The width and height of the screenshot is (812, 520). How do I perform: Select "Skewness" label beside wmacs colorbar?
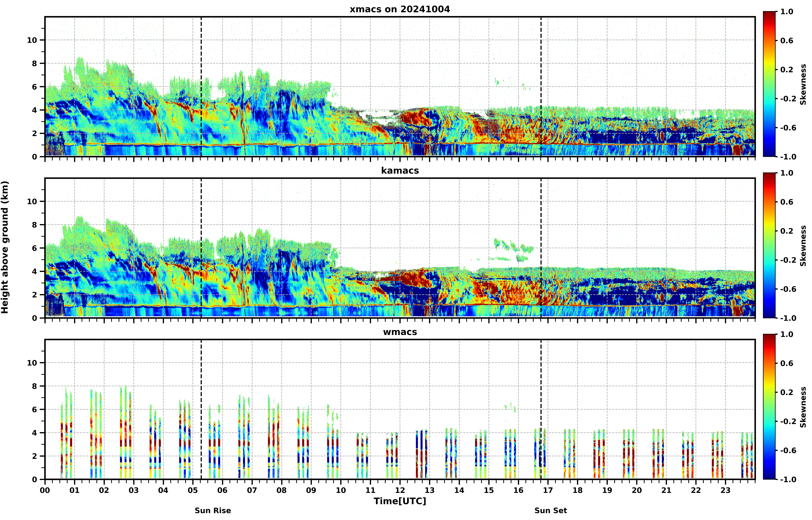click(803, 407)
